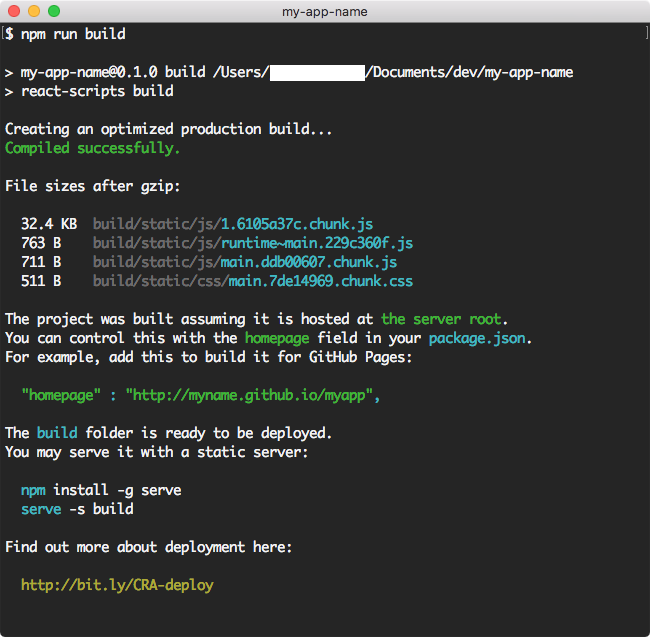Click the green 'Compiled successfully.' message
The image size is (650, 637).
(93, 148)
